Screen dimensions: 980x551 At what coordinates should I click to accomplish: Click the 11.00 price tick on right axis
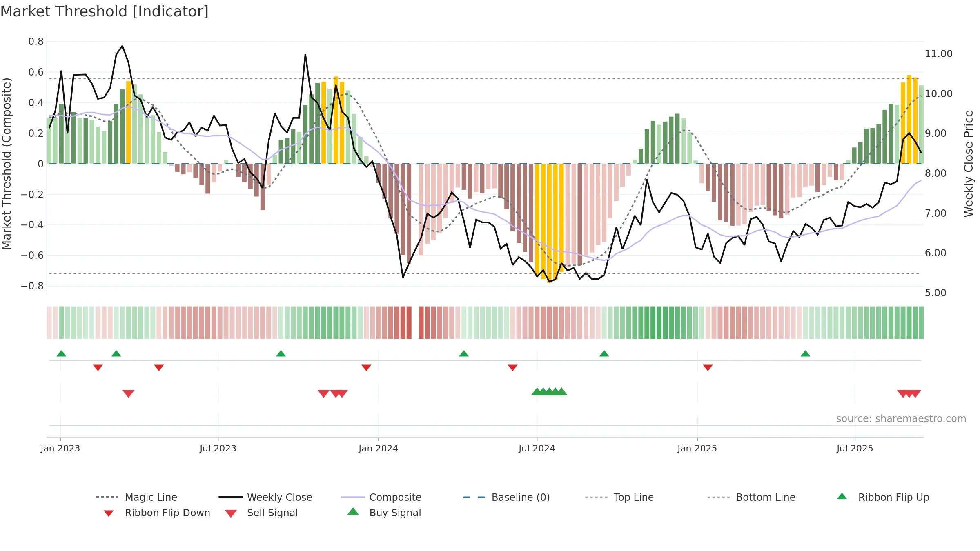point(939,54)
